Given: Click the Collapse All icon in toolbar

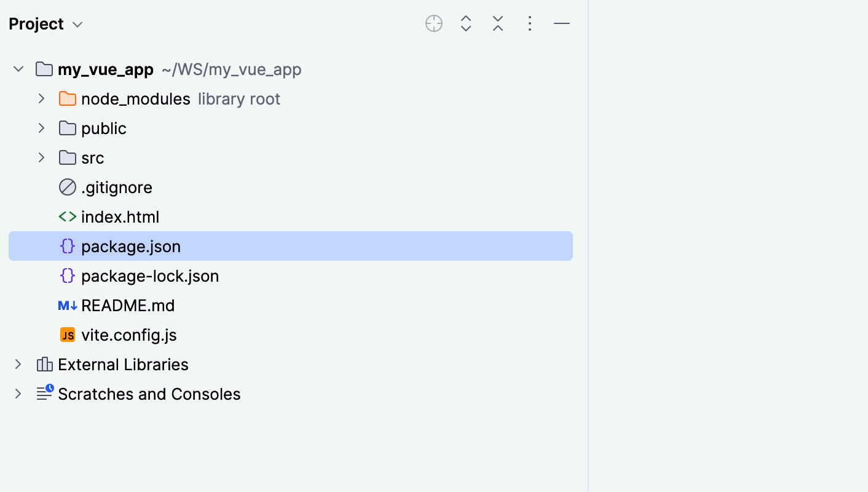Looking at the screenshot, I should click(x=497, y=23).
